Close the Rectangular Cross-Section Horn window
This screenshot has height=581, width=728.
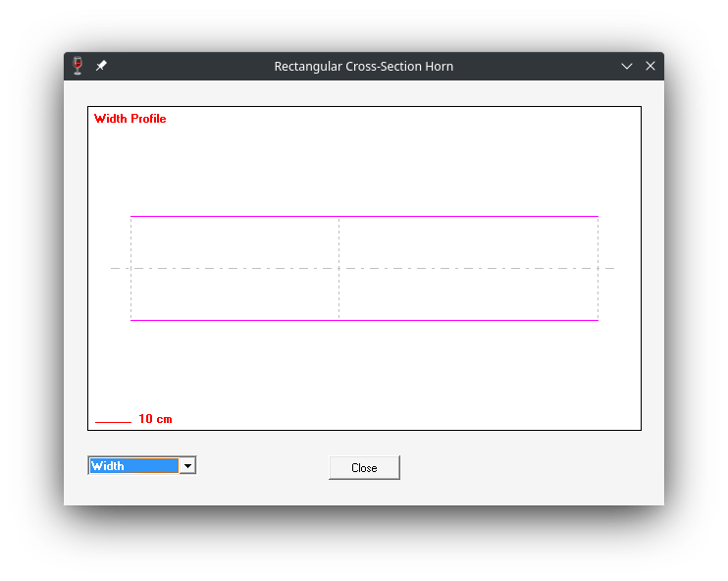tap(650, 66)
